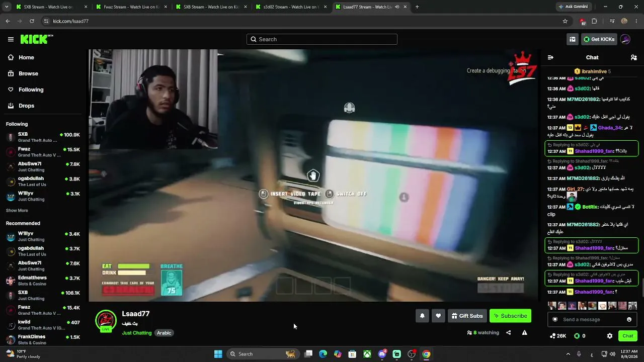The image size is (644, 362).
Task: Report the stream with the warning icon
Action: (x=524, y=332)
